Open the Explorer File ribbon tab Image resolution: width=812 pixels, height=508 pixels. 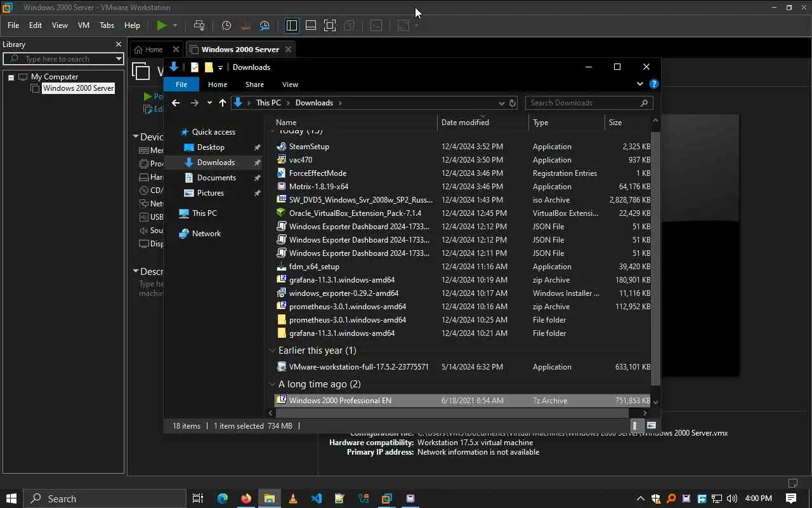(x=181, y=84)
